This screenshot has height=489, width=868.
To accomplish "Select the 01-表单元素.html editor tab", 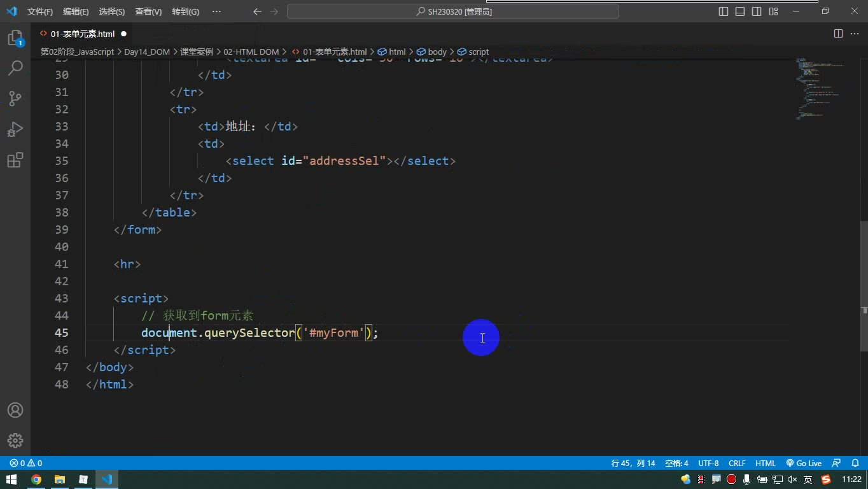I will [82, 34].
